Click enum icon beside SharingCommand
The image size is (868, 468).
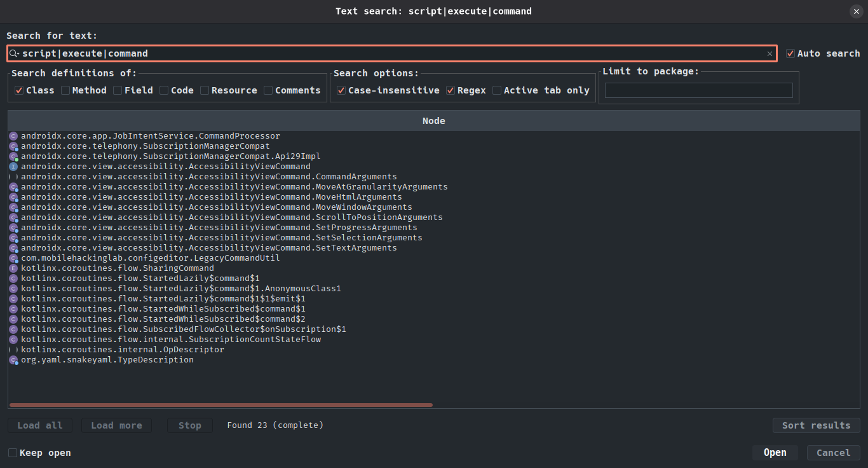[13, 268]
